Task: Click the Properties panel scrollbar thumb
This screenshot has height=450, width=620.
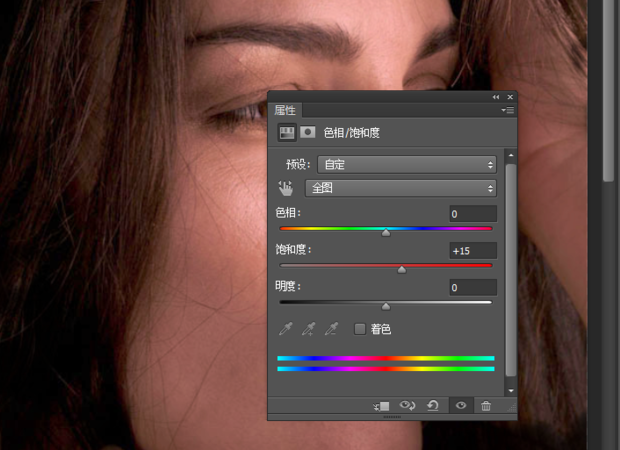Action: (x=511, y=270)
